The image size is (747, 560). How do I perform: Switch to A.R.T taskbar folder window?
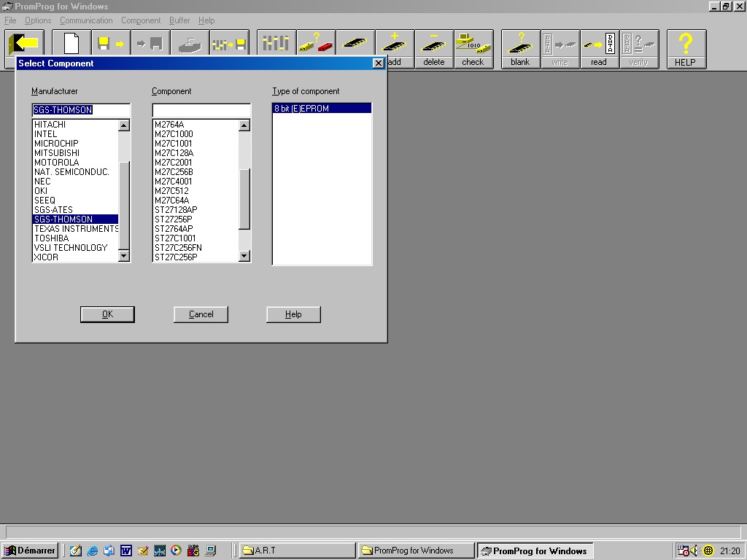[298, 551]
